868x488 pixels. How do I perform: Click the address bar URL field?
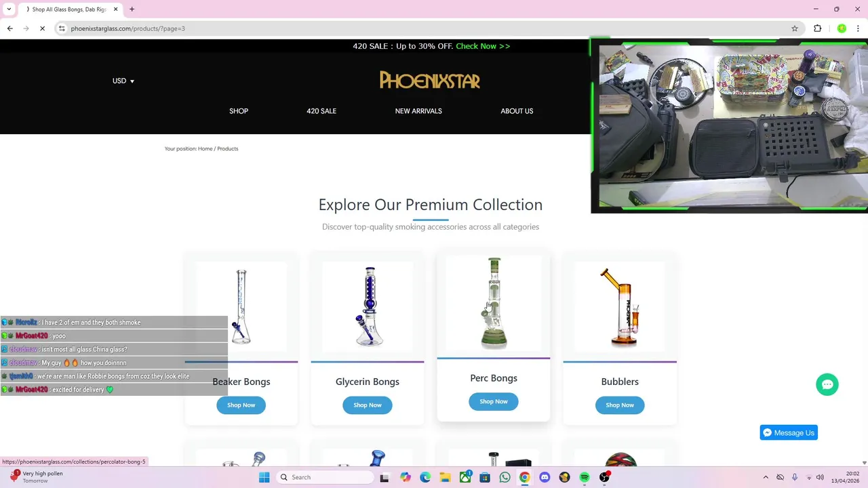coord(427,28)
